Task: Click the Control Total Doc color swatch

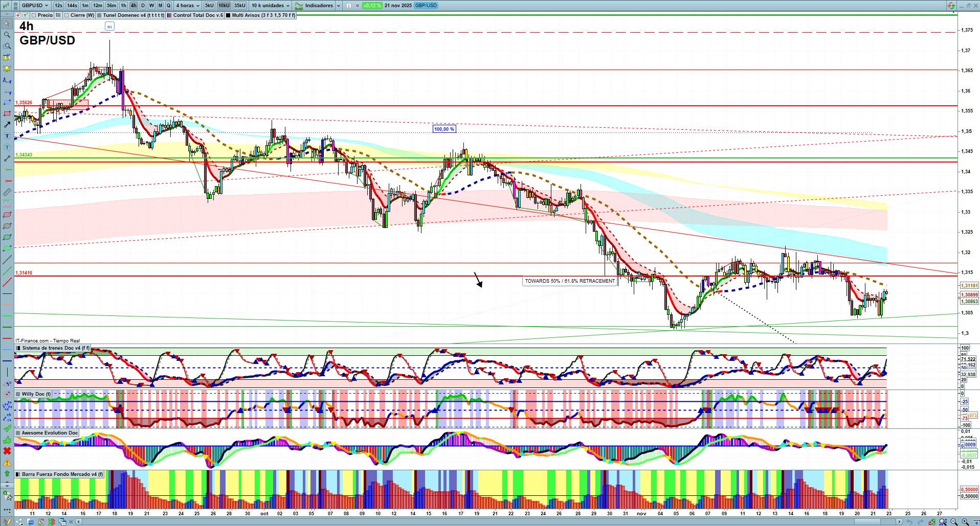Action: (x=169, y=15)
